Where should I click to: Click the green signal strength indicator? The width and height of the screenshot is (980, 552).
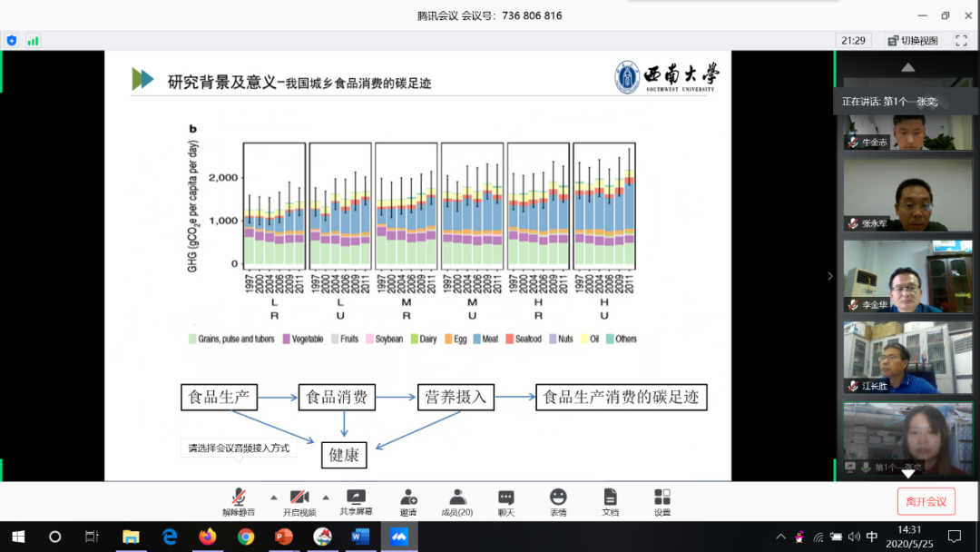coord(34,40)
